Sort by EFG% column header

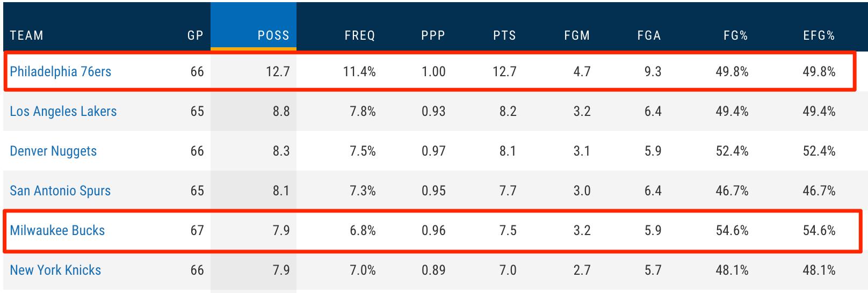click(819, 35)
